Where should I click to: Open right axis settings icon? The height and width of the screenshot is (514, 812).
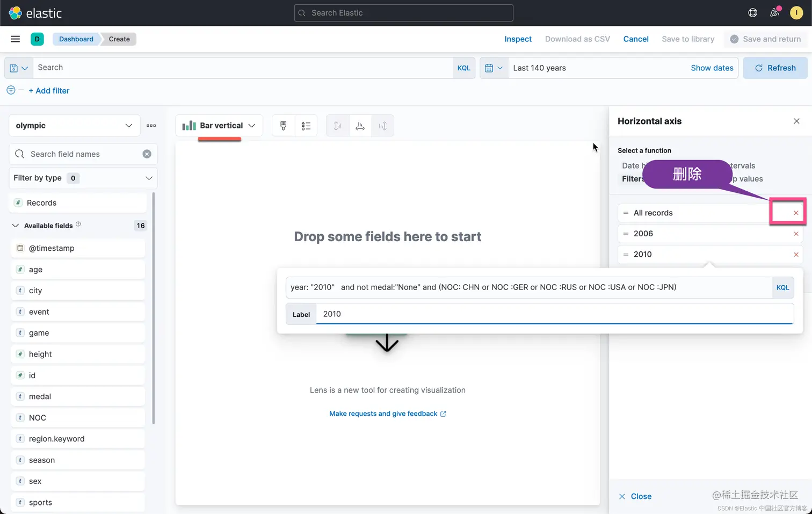(x=383, y=126)
